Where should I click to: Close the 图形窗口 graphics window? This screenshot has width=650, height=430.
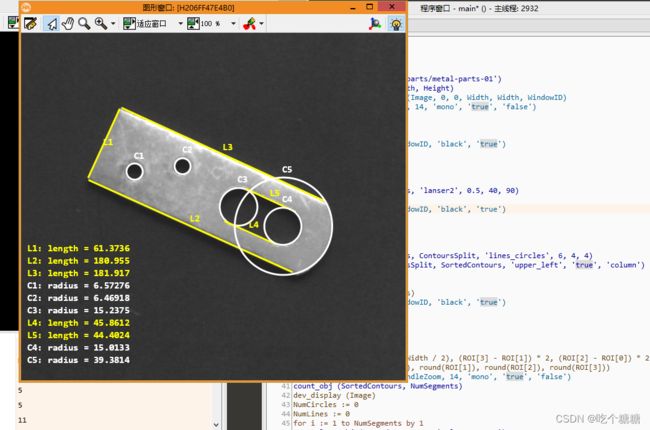(392, 6)
